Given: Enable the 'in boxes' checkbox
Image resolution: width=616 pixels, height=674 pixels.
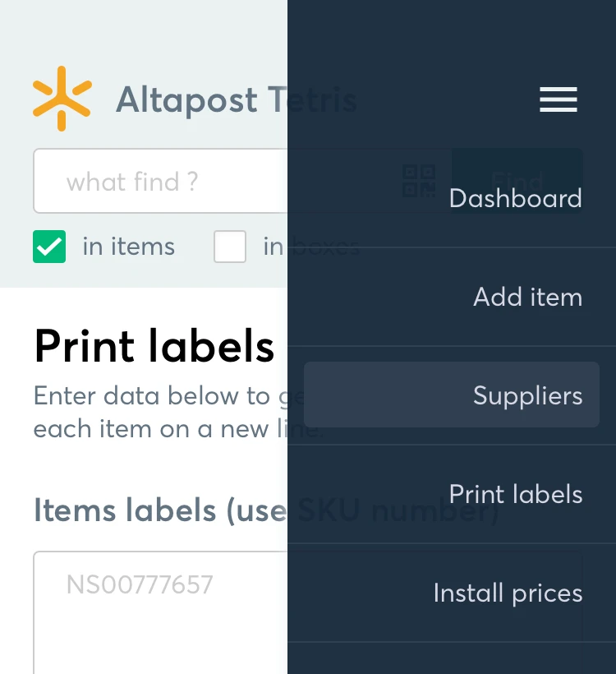Looking at the screenshot, I should pos(230,247).
